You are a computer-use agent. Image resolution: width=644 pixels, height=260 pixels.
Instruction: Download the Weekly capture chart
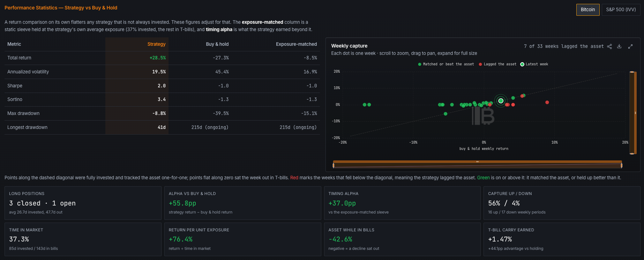pyautogui.click(x=619, y=46)
